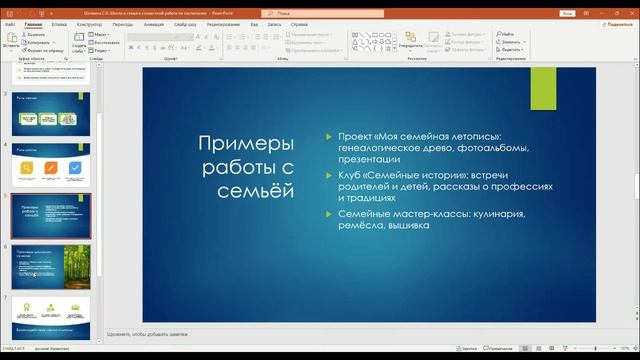Click the numbered list icon
The image size is (640, 360).
pos(242,37)
